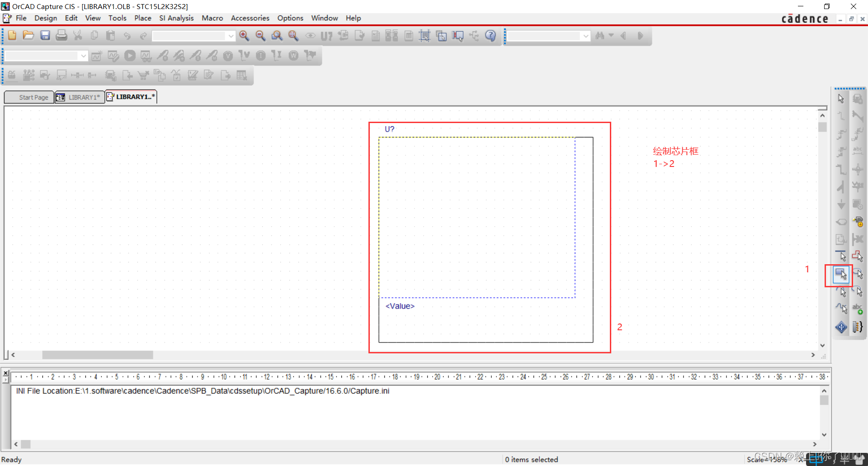The height and width of the screenshot is (466, 868).
Task: Close the session log panel with X
Action: pyautogui.click(x=5, y=373)
